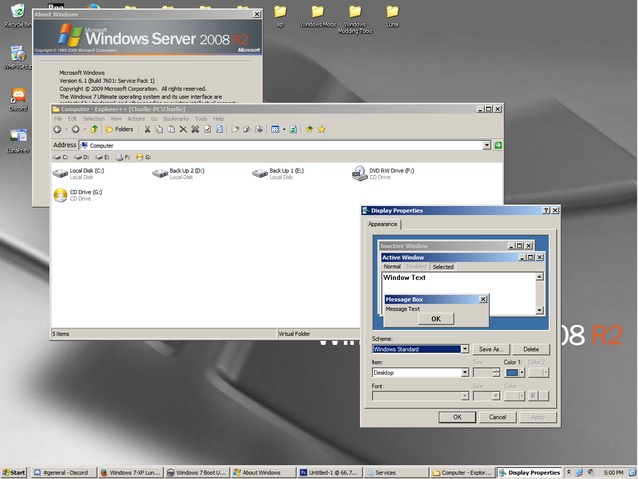Click the Start button on taskbar
Viewport: 638px width, 479px height.
click(14, 472)
